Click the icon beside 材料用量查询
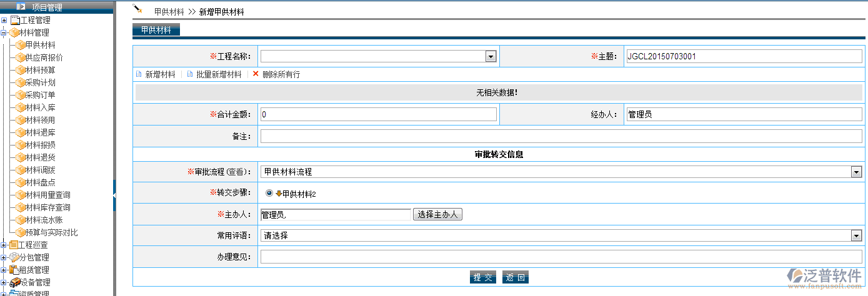The image size is (868, 296). click(21, 195)
